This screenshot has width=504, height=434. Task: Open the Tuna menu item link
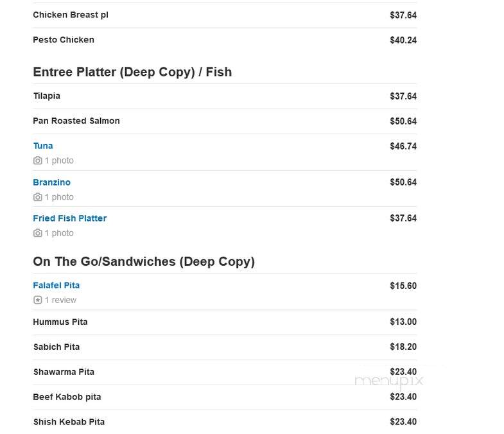[43, 146]
